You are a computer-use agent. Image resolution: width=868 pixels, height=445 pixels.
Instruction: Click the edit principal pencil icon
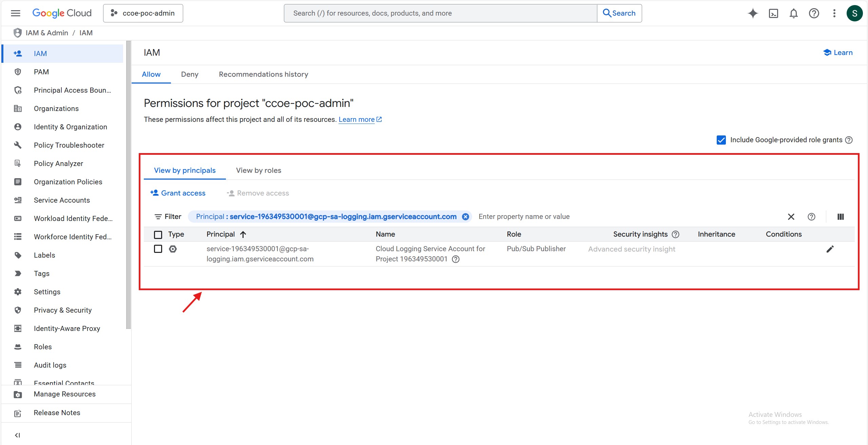coord(830,249)
